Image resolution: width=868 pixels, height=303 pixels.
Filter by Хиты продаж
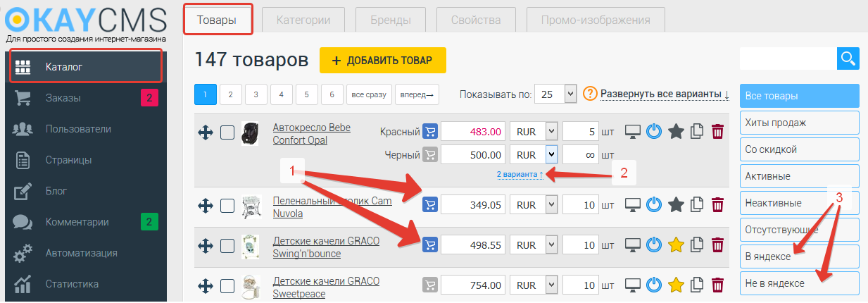point(800,123)
